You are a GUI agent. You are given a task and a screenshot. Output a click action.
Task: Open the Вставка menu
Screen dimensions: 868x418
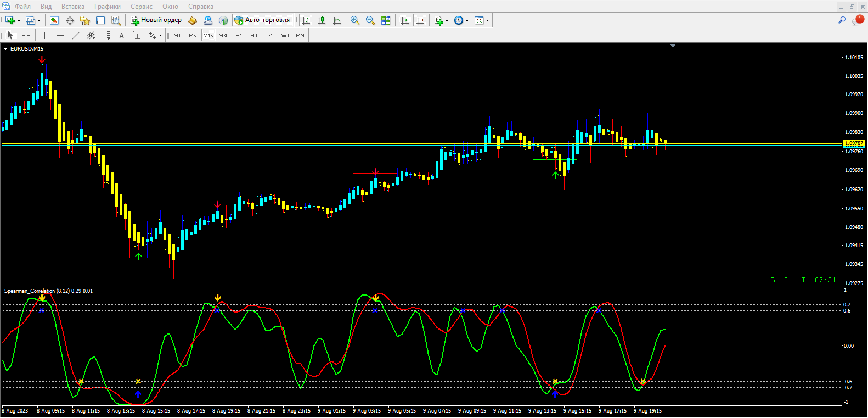tap(73, 7)
